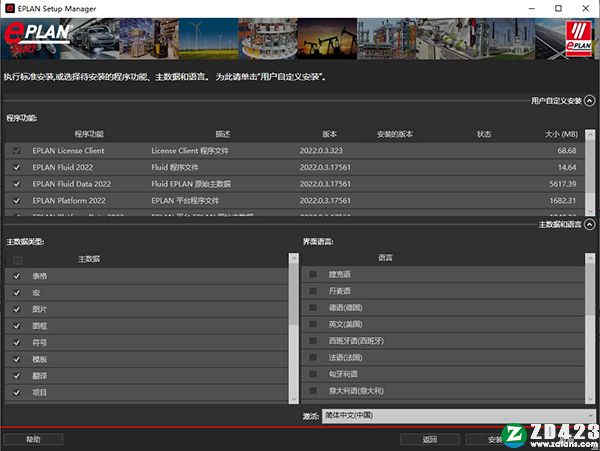Click the master data list scroll-down arrow
Screen dimensions: 600x451
pyautogui.click(x=293, y=399)
